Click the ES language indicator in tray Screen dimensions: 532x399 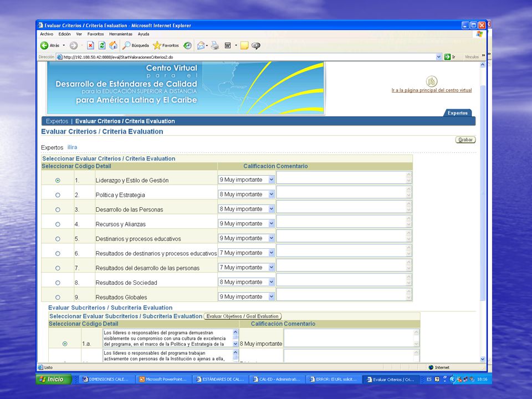(429, 379)
